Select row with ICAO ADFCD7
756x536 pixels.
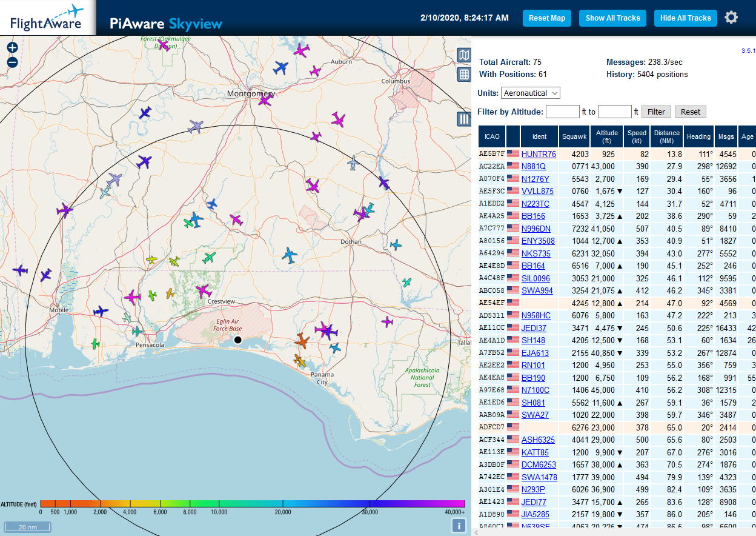coord(617,427)
